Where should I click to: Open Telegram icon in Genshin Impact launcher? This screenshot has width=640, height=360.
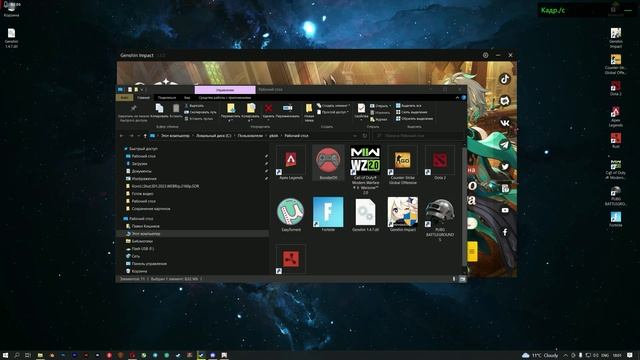[505, 144]
